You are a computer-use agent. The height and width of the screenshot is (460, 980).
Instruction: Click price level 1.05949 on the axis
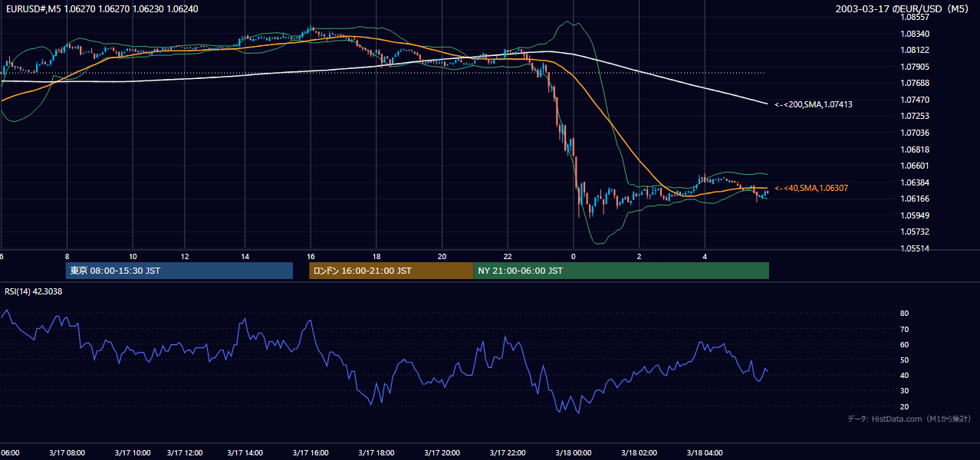pyautogui.click(x=915, y=215)
